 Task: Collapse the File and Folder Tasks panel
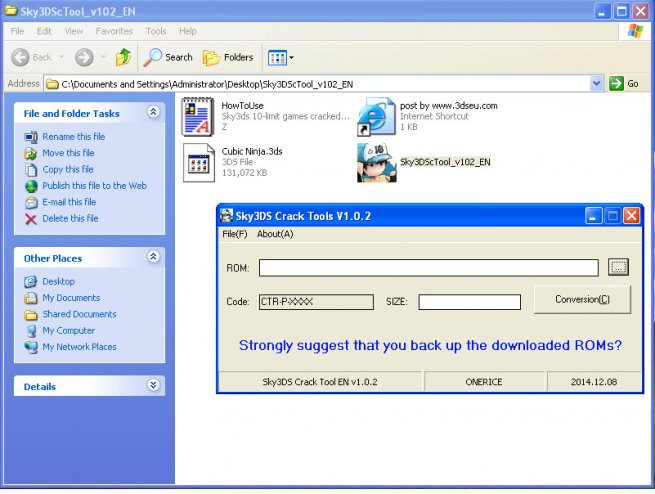coord(153,113)
